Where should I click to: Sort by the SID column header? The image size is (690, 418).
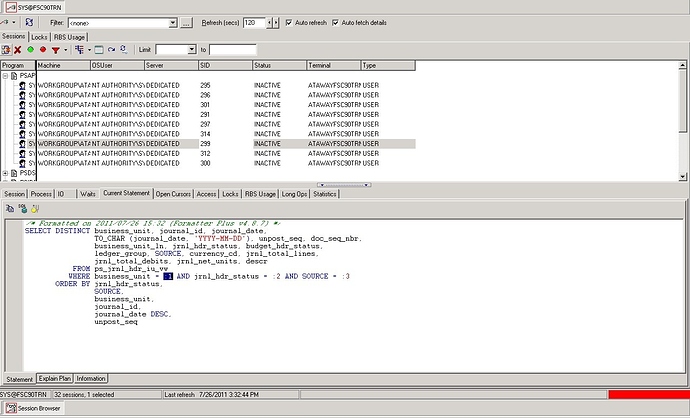coord(225,66)
